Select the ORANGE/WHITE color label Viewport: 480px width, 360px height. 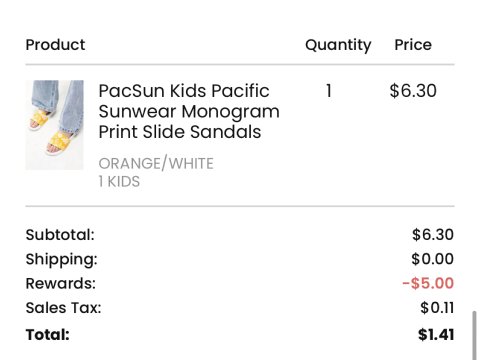[156, 163]
